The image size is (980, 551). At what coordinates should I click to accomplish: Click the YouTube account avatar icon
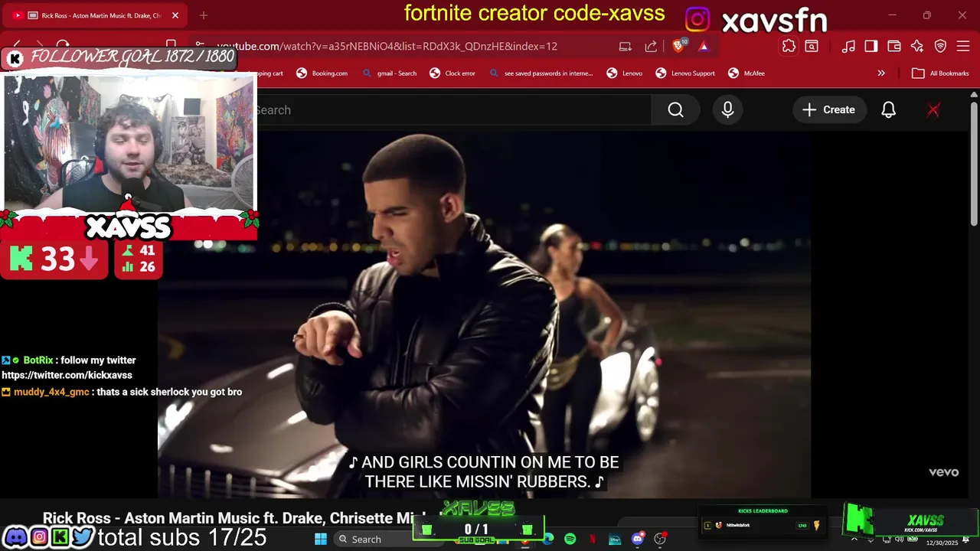pyautogui.click(x=933, y=110)
